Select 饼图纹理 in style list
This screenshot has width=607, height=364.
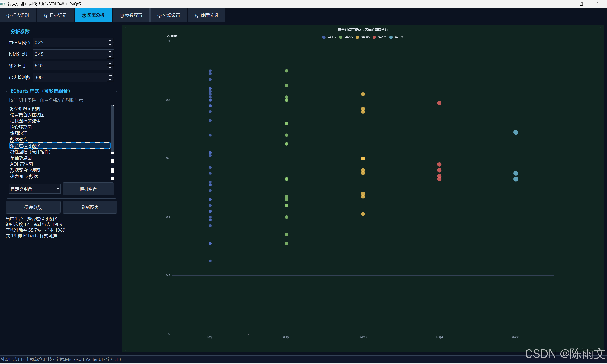pos(60,133)
